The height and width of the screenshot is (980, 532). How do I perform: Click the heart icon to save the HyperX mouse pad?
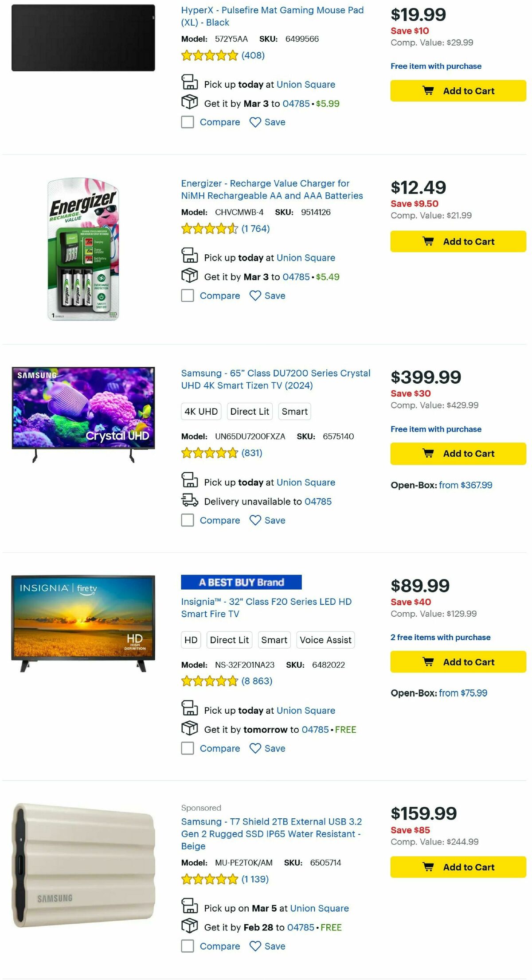[255, 122]
